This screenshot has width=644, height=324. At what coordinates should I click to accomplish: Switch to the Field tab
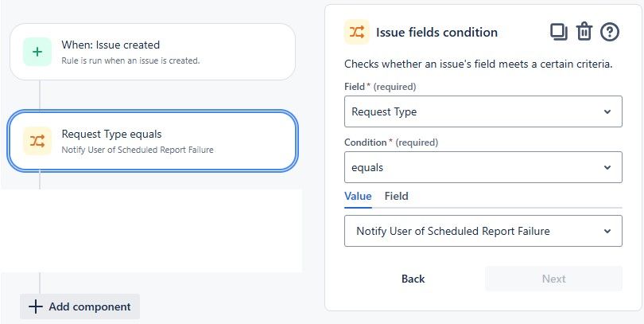coord(396,196)
